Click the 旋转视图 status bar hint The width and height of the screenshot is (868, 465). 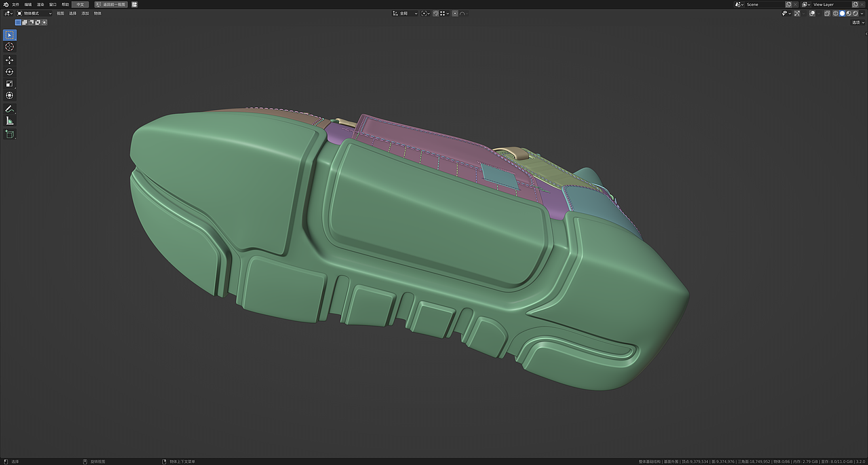point(98,461)
